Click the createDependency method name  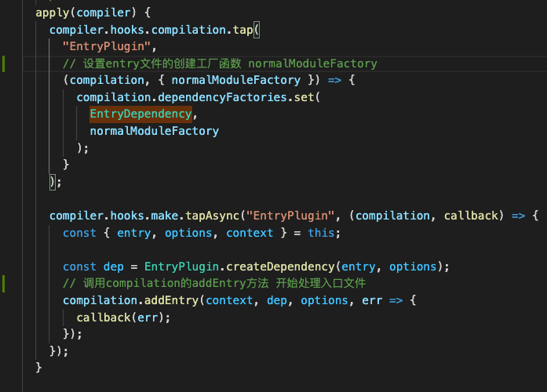click(x=280, y=267)
